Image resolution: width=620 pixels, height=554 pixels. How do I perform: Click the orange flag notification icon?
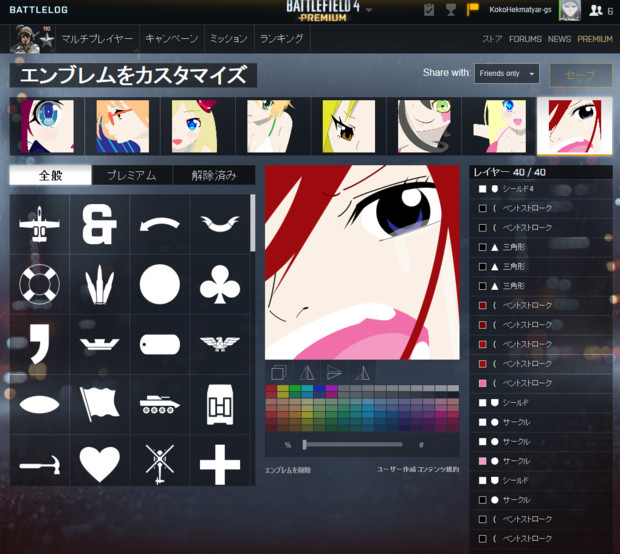point(473,9)
